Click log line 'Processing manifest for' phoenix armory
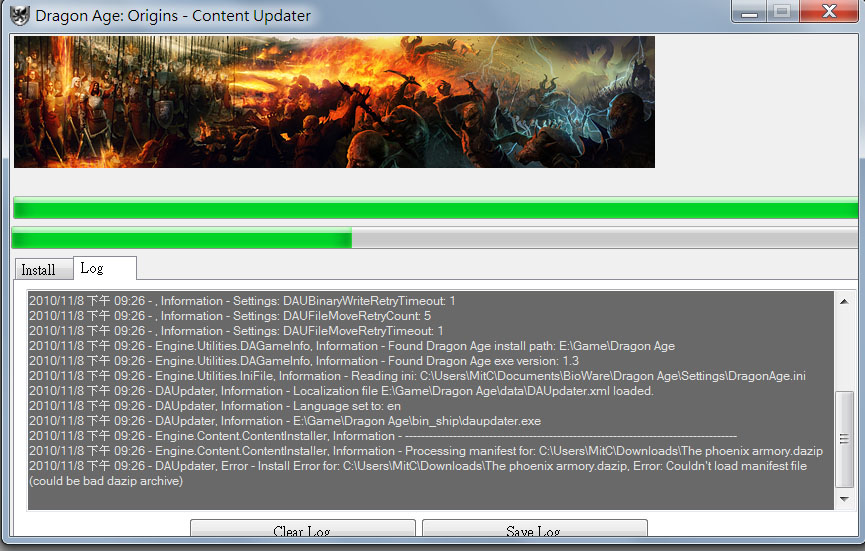Viewport: 865px width, 551px height. (426, 451)
